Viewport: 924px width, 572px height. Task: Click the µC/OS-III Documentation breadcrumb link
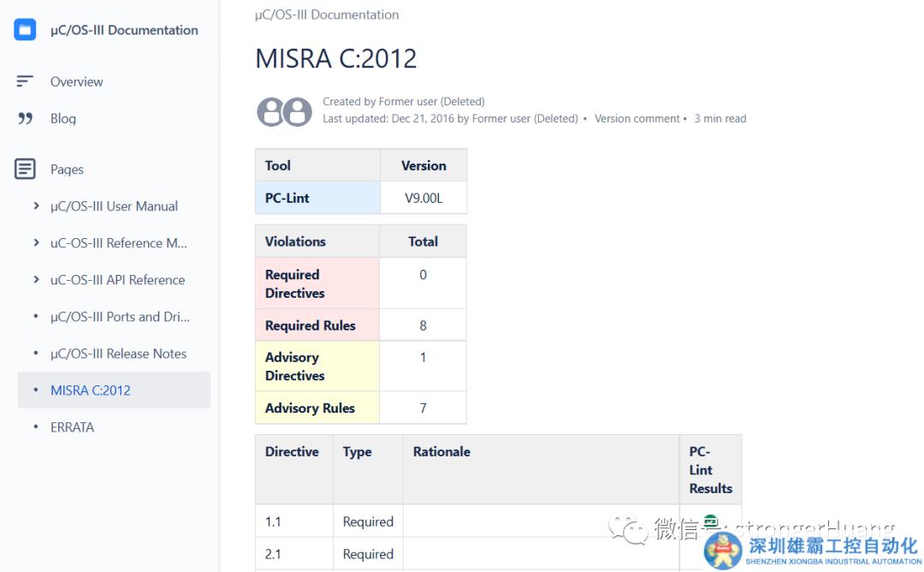click(x=327, y=15)
